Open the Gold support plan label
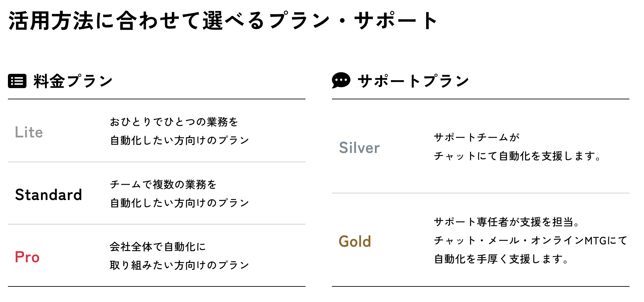644x302 pixels. (x=355, y=241)
